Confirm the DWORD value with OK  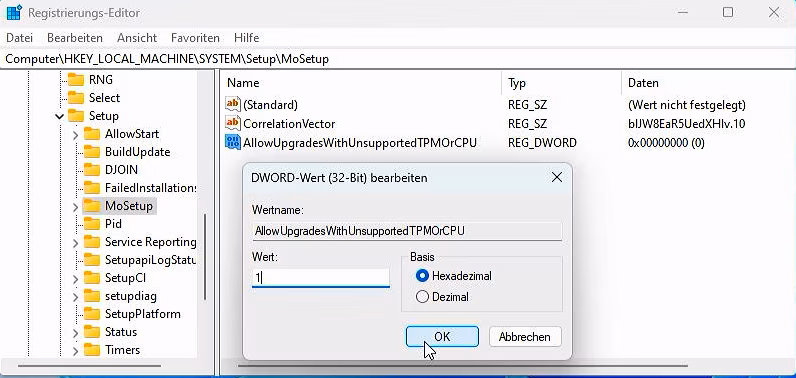(x=442, y=336)
